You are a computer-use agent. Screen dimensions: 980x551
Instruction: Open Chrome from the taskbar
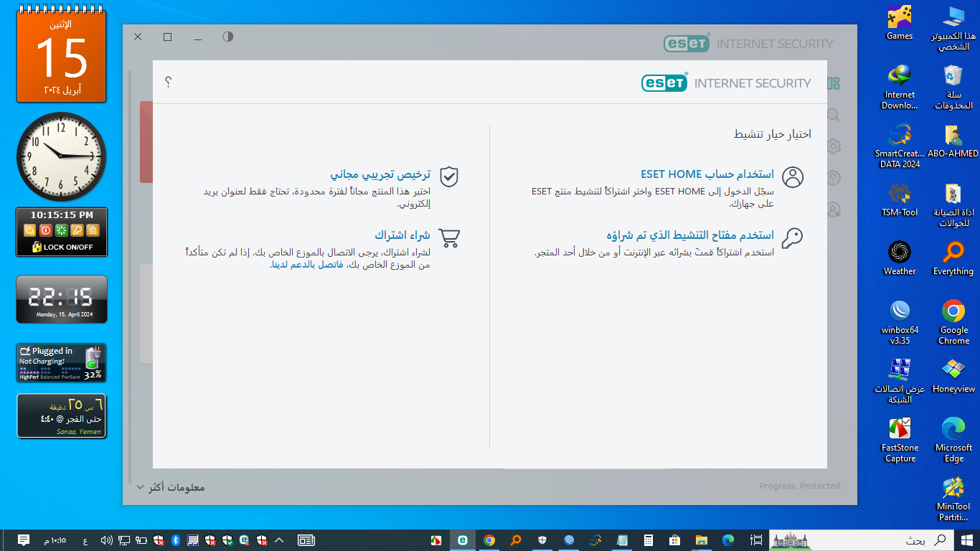coord(489,540)
